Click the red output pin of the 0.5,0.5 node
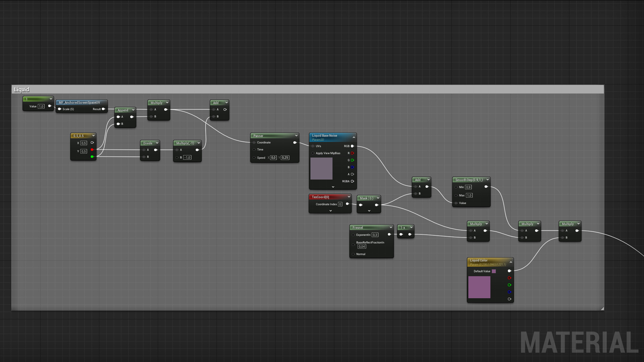 (92, 149)
